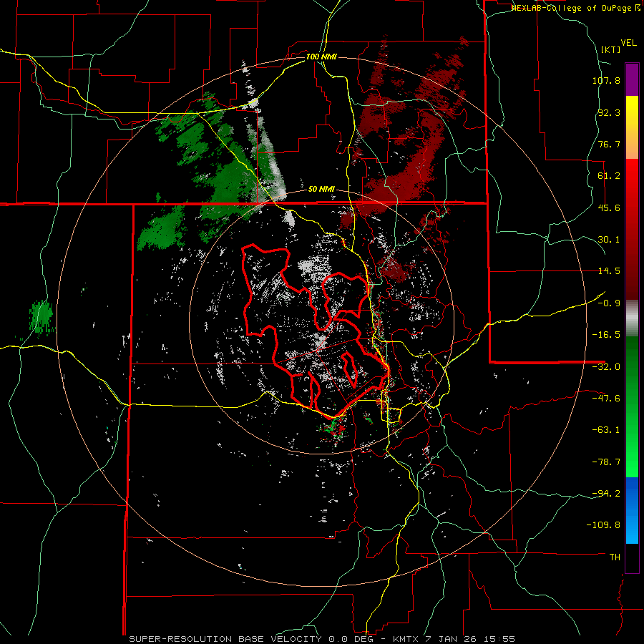This screenshot has width=644, height=644.
Task: Pick the blue segment of the velocity scale
Action: point(632,509)
